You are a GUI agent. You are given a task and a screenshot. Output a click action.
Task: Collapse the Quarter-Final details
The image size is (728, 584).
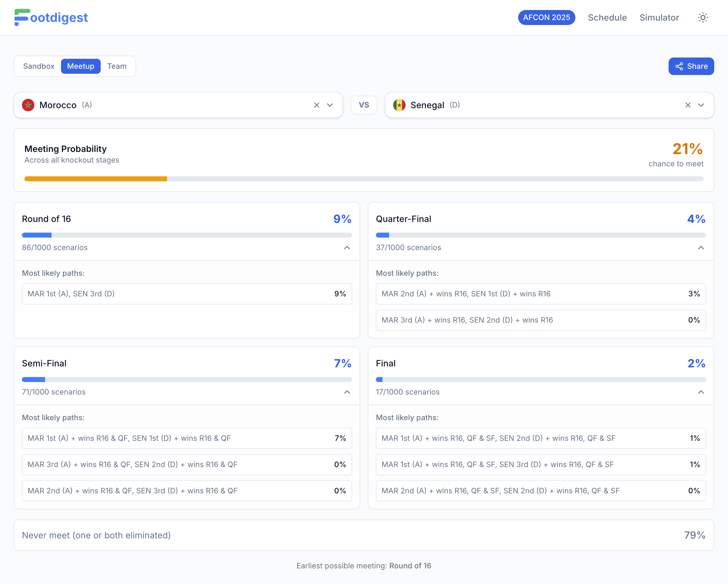tap(701, 248)
